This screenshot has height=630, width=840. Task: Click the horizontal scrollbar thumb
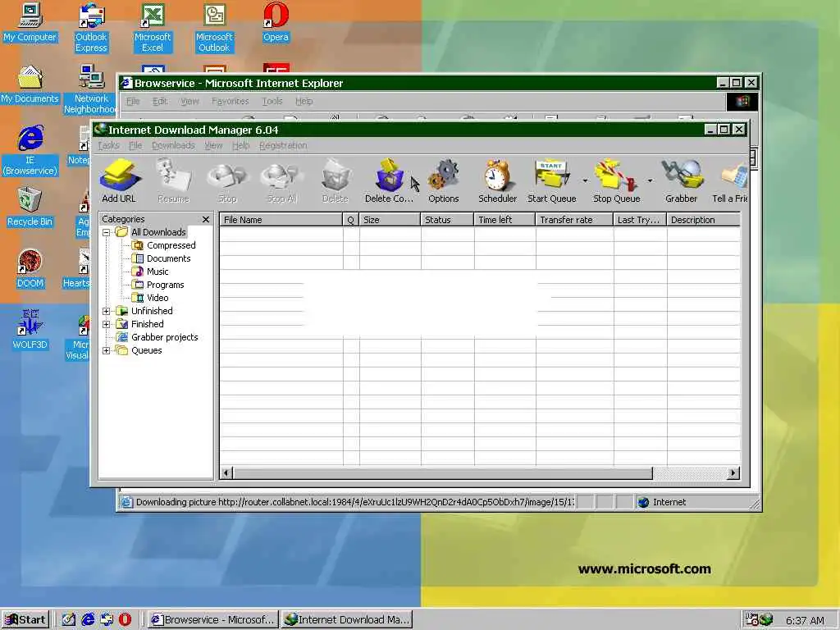click(442, 473)
